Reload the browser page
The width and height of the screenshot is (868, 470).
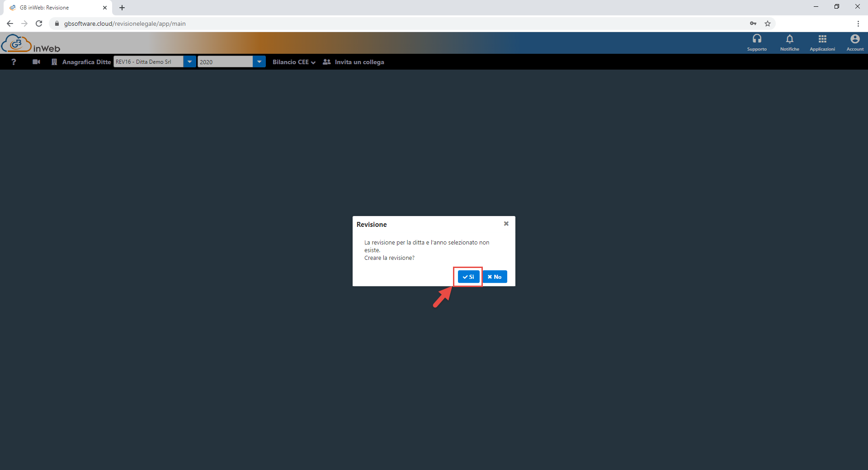(39, 23)
